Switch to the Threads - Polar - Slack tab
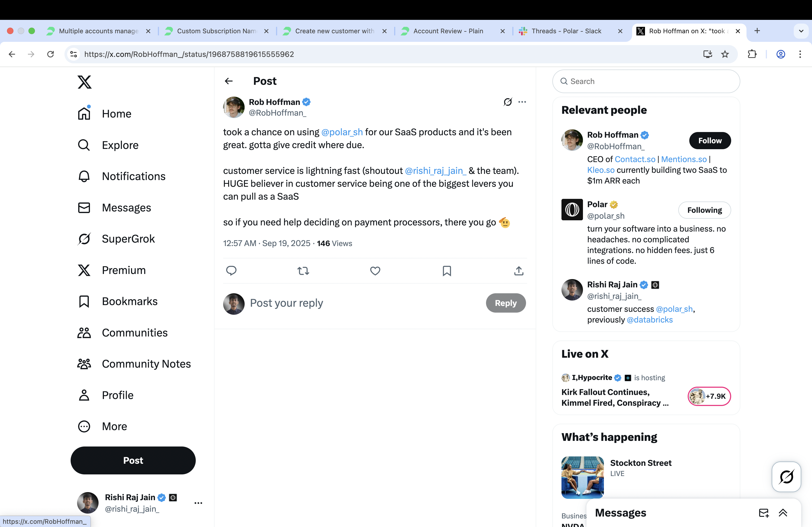812x527 pixels. (x=566, y=31)
